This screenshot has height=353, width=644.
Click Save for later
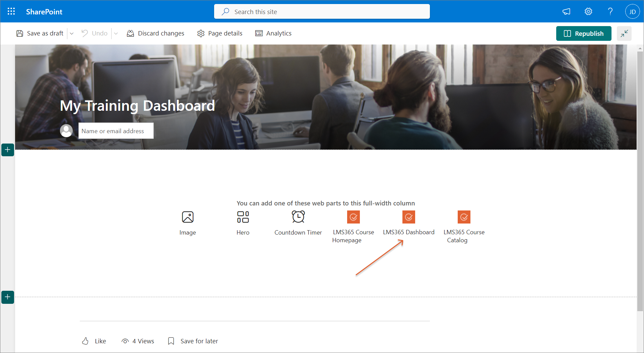pyautogui.click(x=193, y=341)
